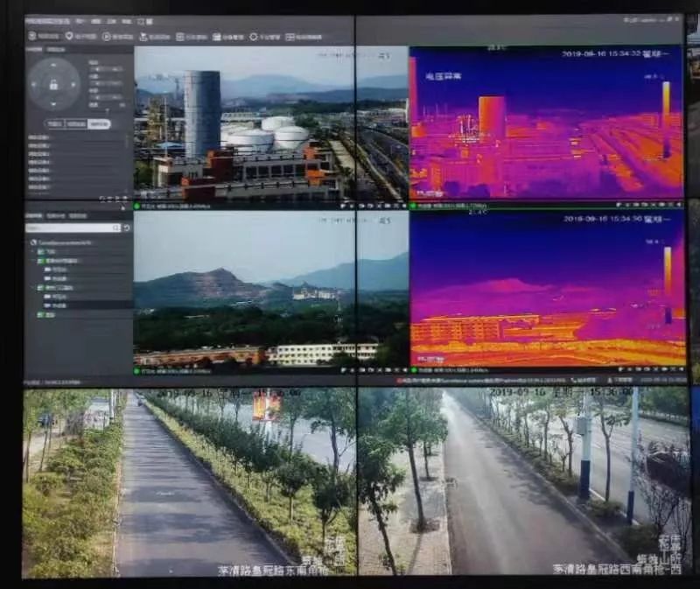
Task: Click the lock icon in PTZ wheel center
Action: pos(53,86)
